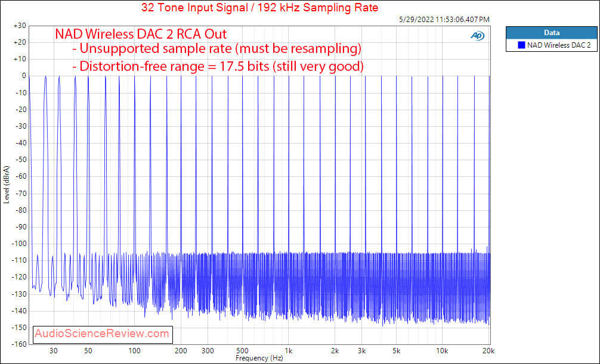Click the 'Unsupported sample rate' annotation line
This screenshot has height=364, width=600.
click(217, 49)
